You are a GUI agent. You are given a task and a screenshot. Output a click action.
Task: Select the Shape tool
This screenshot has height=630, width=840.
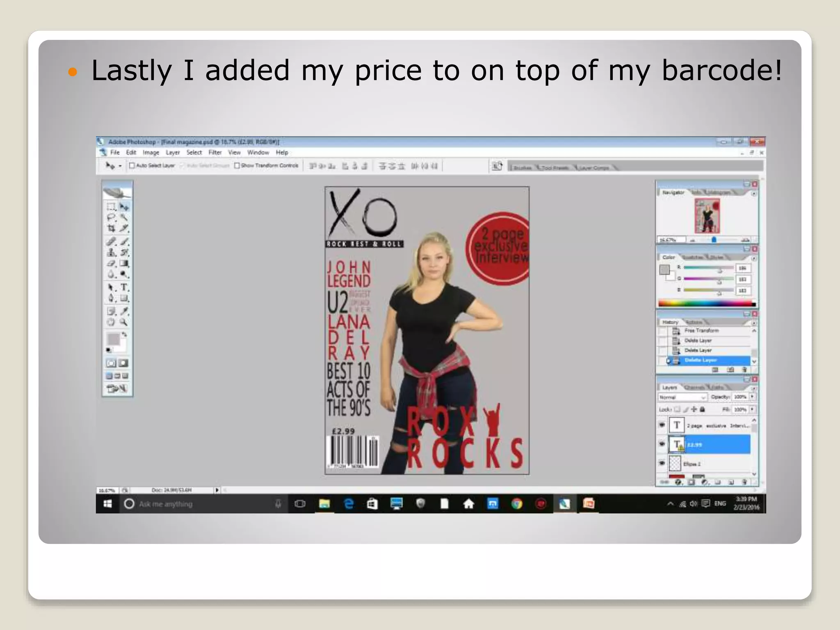[x=124, y=298]
